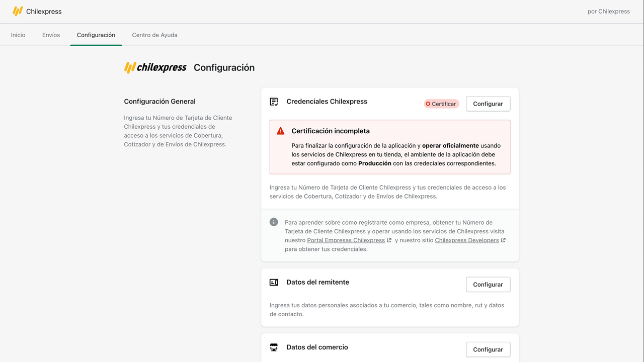The image size is (644, 362).
Task: Click the red warning triangle icon
Action: [281, 131]
